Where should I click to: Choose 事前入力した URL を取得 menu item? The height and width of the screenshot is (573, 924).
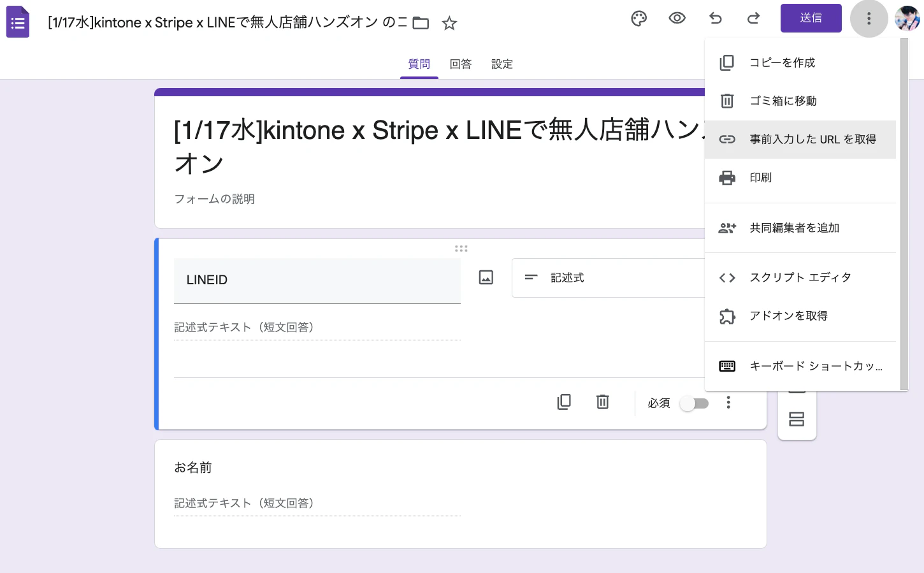tap(812, 139)
